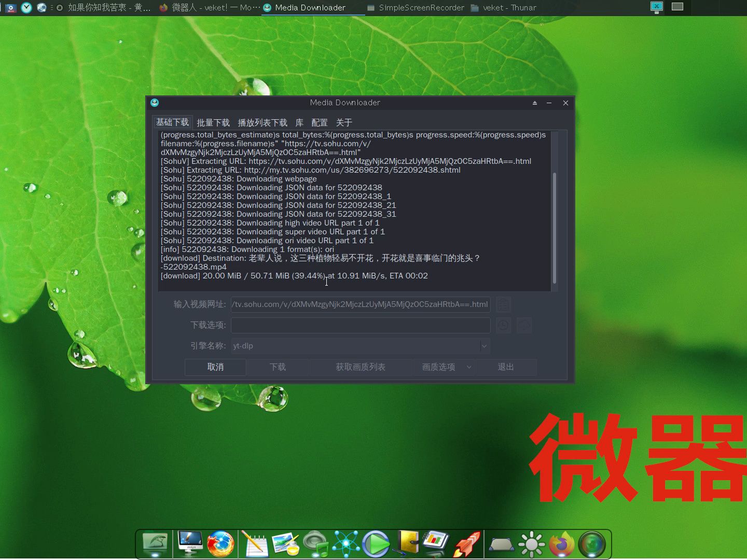Open the notepad text editor from the dock
Viewport: 747px width, 560px height.
click(255, 544)
